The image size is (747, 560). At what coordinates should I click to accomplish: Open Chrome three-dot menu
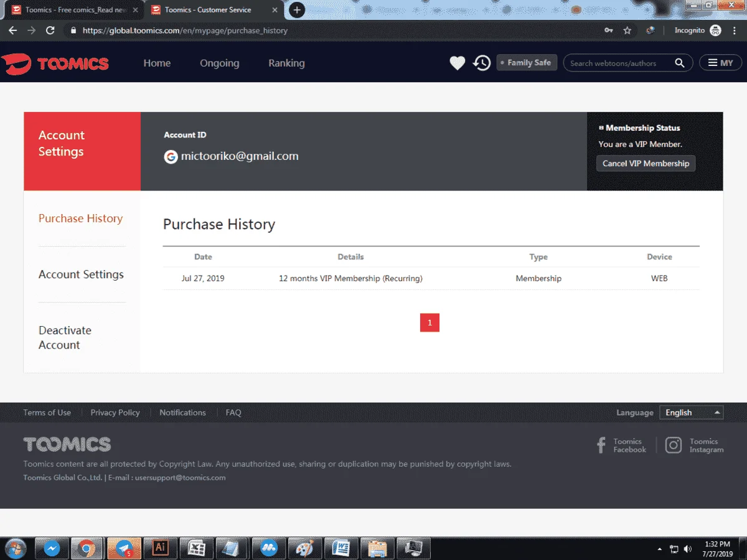(735, 30)
